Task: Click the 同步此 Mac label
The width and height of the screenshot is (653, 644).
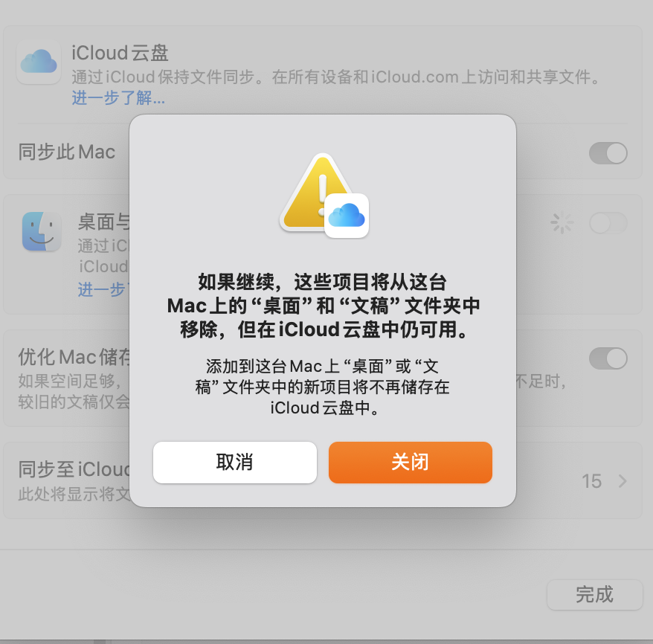Action: (x=67, y=152)
